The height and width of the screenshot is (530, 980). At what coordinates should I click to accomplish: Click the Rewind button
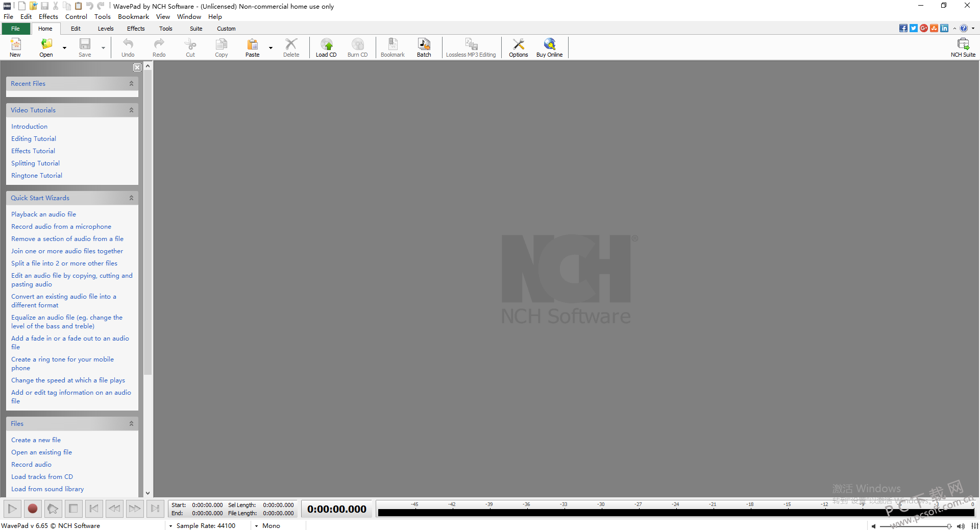(114, 509)
